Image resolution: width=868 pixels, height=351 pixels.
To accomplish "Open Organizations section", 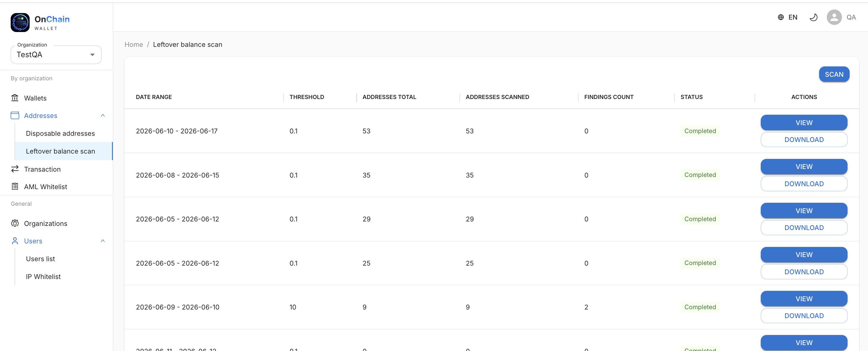I will coord(46,223).
